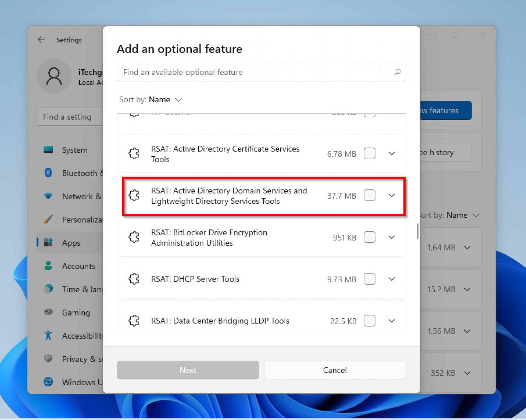Click the Gaming controller icon in the sidebar
This screenshot has height=420, width=526.
[48, 312]
